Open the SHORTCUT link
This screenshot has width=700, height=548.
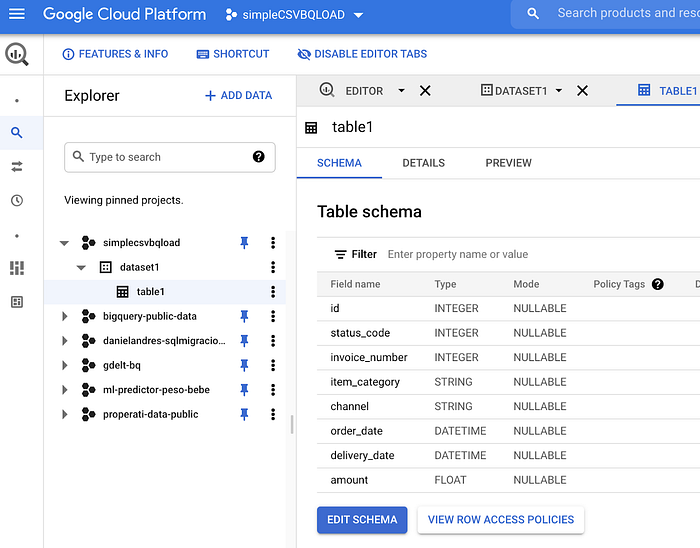coord(233,54)
